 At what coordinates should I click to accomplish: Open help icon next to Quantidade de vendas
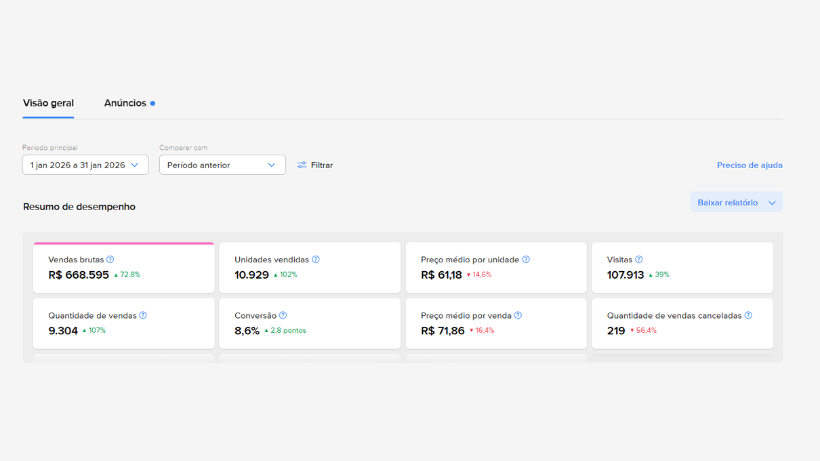tap(143, 315)
